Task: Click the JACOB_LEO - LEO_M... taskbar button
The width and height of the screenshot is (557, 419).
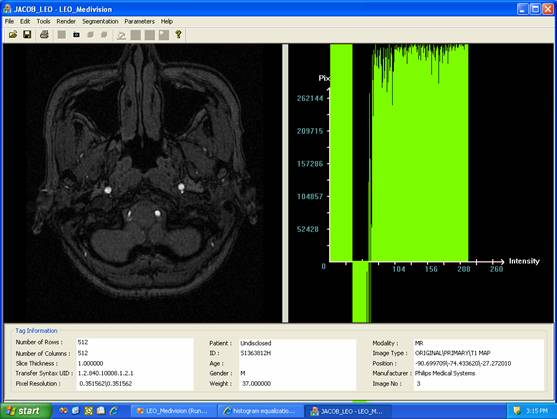Action: 348,411
